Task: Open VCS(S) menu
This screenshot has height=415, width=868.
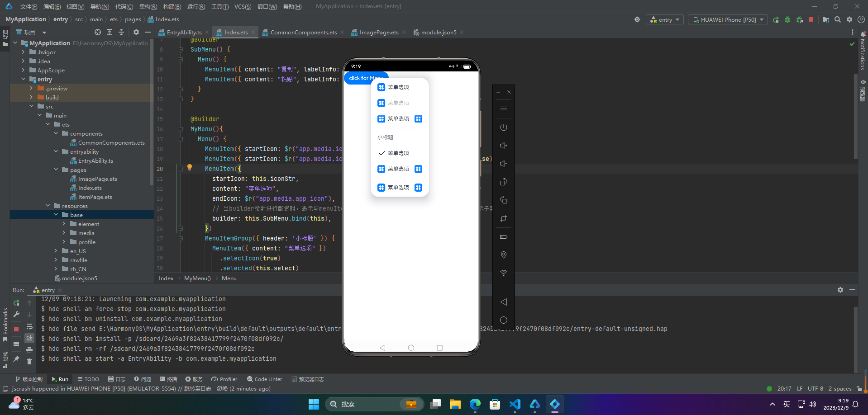Action: coord(243,6)
